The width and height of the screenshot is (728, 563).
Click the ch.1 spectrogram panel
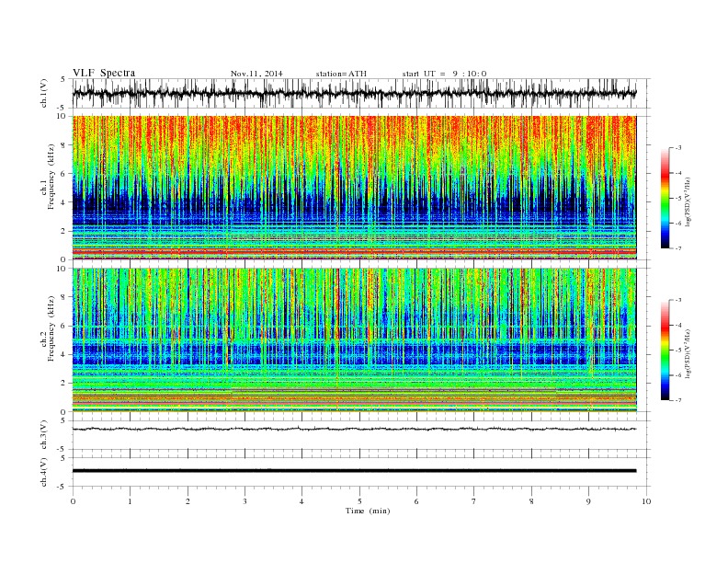(355, 188)
